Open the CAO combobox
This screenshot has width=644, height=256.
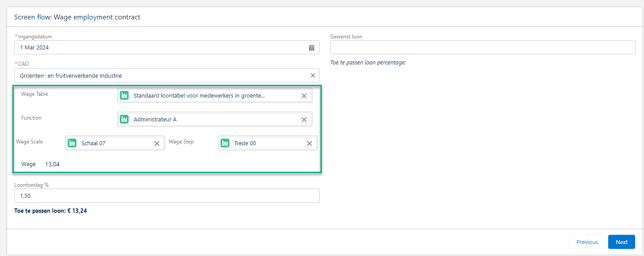159,75
